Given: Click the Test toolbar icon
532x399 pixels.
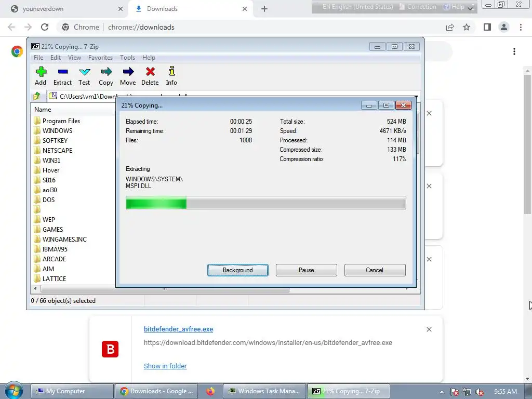Looking at the screenshot, I should (x=84, y=76).
